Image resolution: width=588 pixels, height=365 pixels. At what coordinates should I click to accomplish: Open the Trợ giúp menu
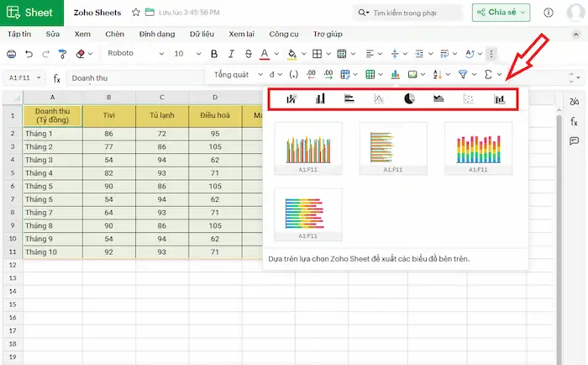(x=328, y=34)
